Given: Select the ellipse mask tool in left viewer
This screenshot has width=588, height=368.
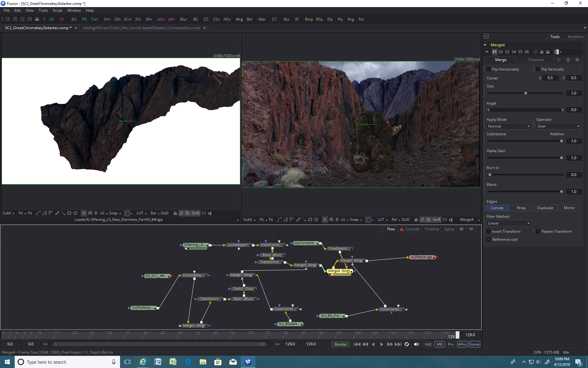Looking at the screenshot, I should (75, 213).
